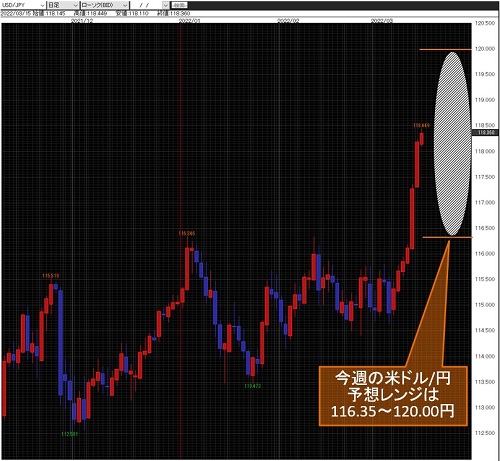The height and width of the screenshot is (461, 500).
Task: Click the current price marker 118.360
Action: click(x=486, y=133)
